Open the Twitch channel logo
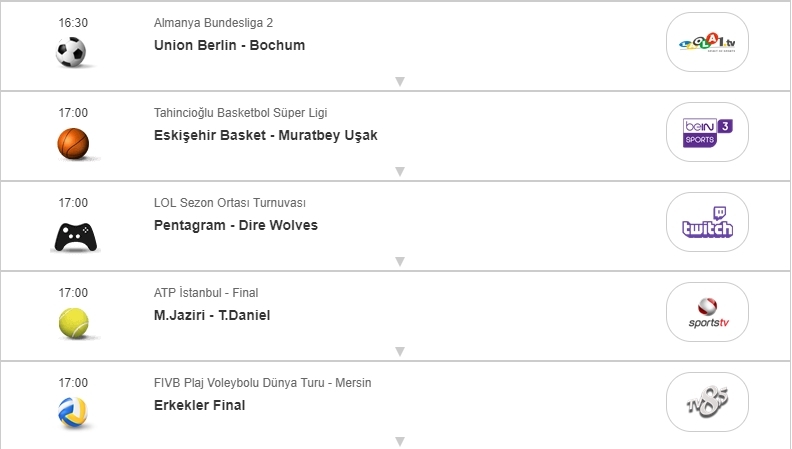The width and height of the screenshot is (792, 449). tap(707, 222)
